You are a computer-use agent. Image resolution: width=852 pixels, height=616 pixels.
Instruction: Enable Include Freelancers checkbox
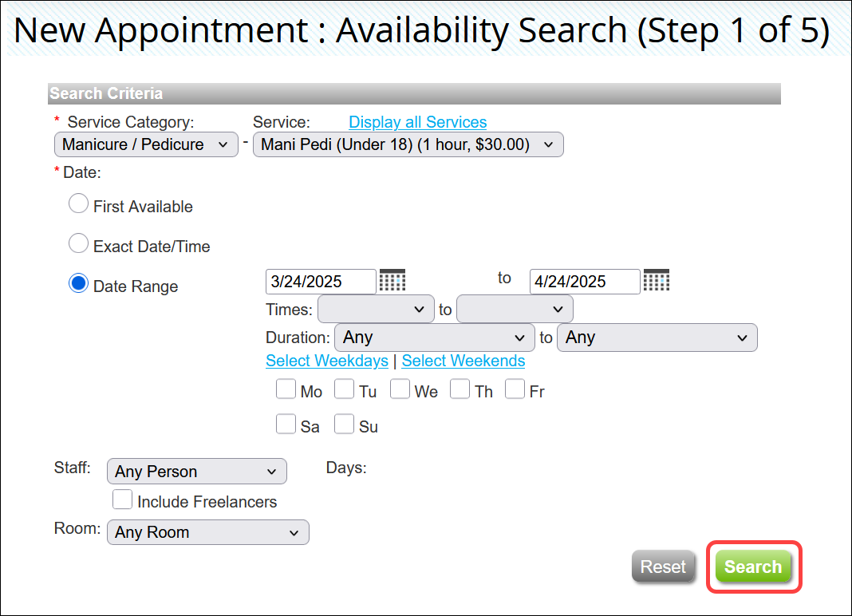coord(122,500)
